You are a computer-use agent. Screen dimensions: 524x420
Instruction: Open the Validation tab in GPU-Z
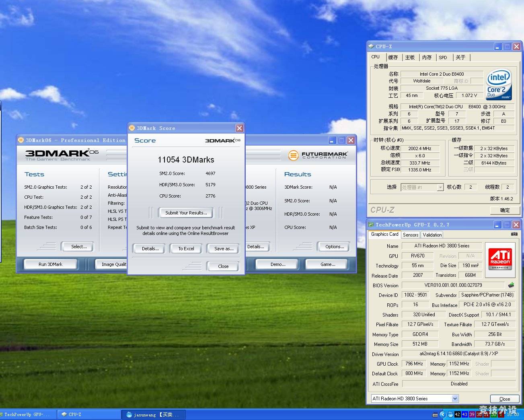click(x=432, y=235)
